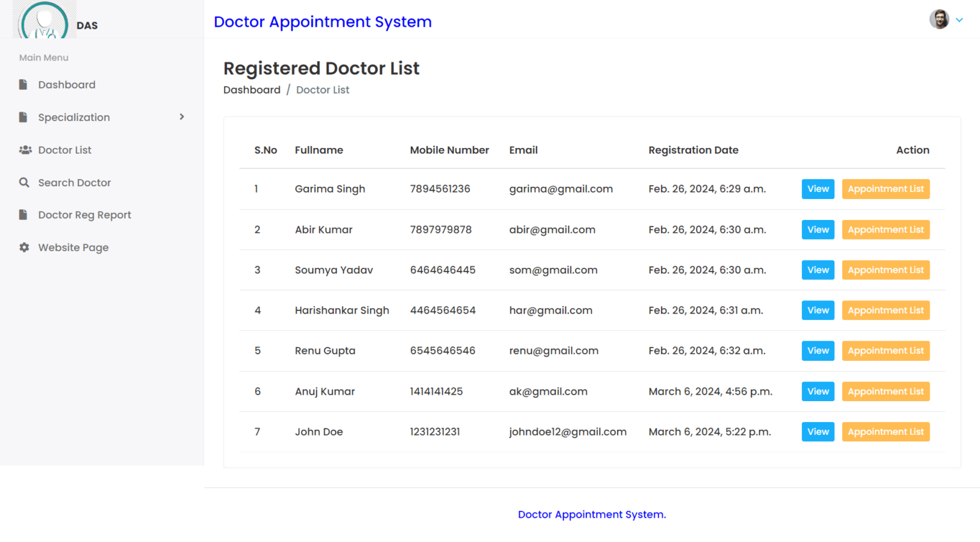Click the Search Doctor magnifier icon
The width and height of the screenshot is (980, 542).
click(x=24, y=182)
